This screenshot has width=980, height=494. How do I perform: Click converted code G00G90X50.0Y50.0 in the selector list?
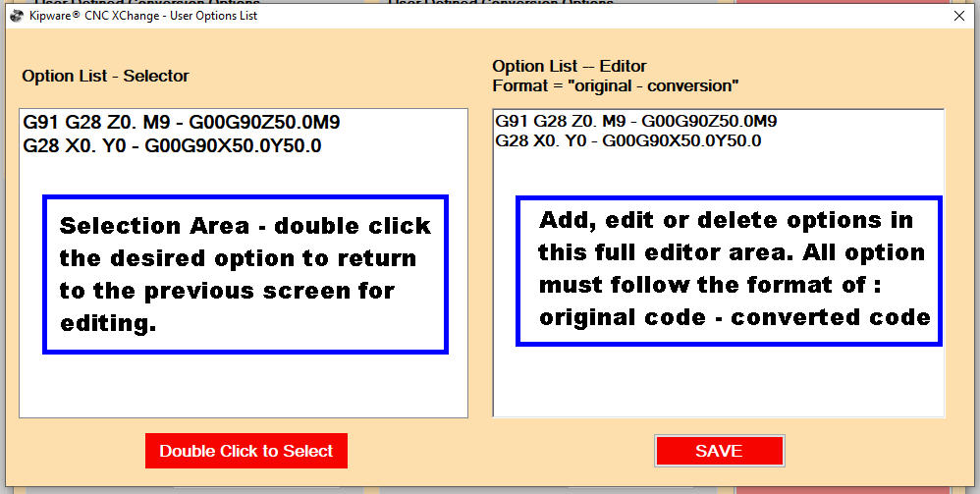233,146
